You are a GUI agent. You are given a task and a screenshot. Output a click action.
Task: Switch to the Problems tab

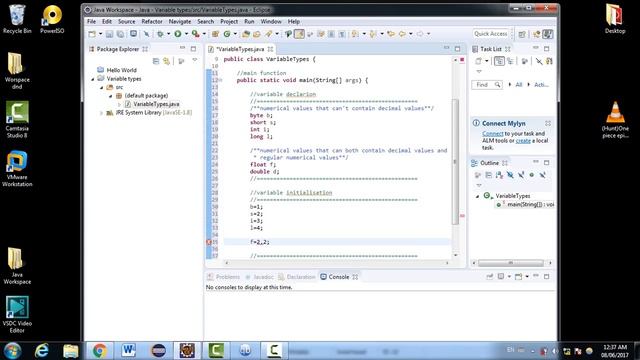(224, 277)
